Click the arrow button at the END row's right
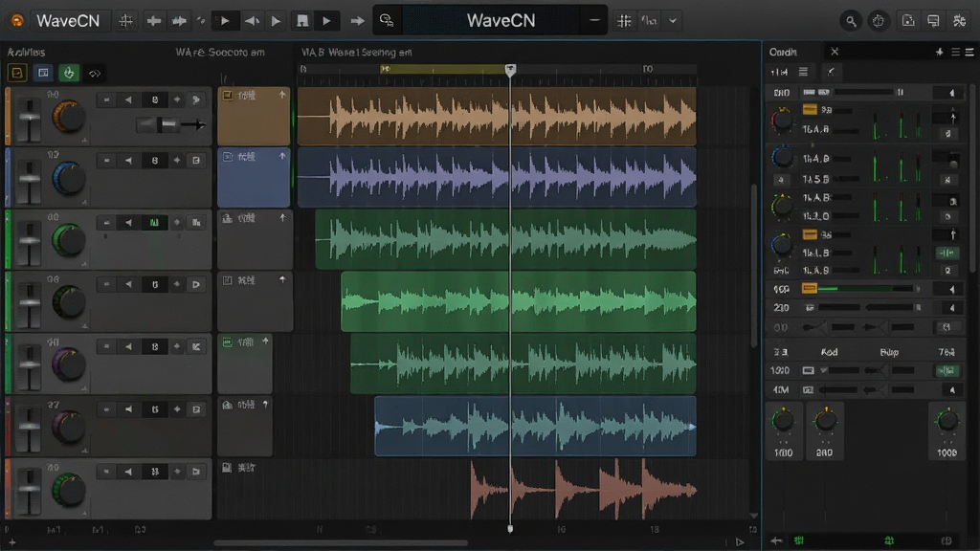980x551 pixels. (952, 93)
